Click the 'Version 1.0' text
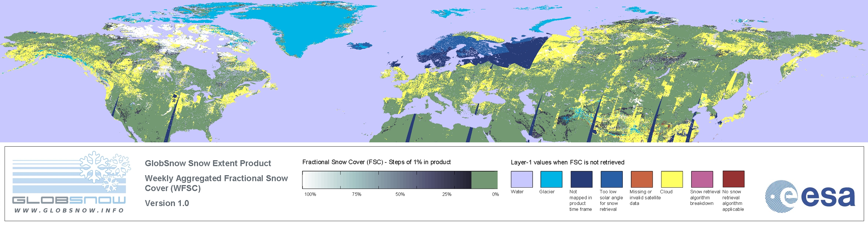 (167, 203)
